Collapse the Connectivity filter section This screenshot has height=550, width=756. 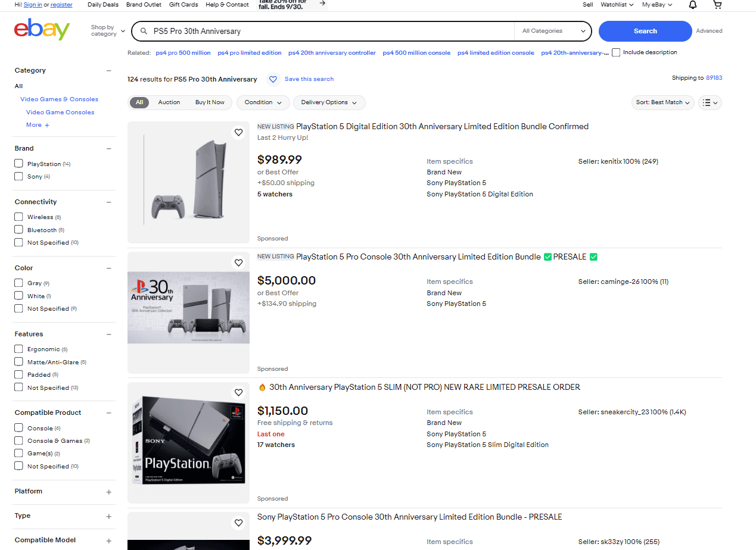coord(108,202)
